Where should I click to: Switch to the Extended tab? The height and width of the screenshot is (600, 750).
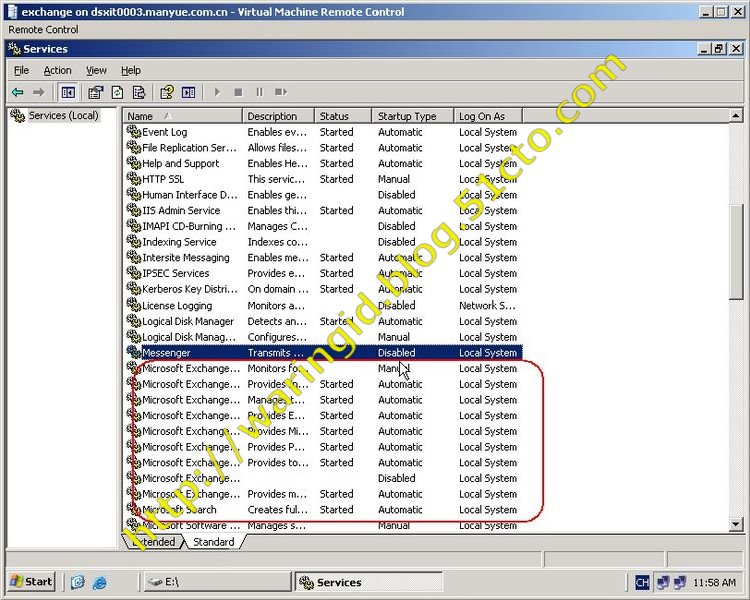coord(154,542)
